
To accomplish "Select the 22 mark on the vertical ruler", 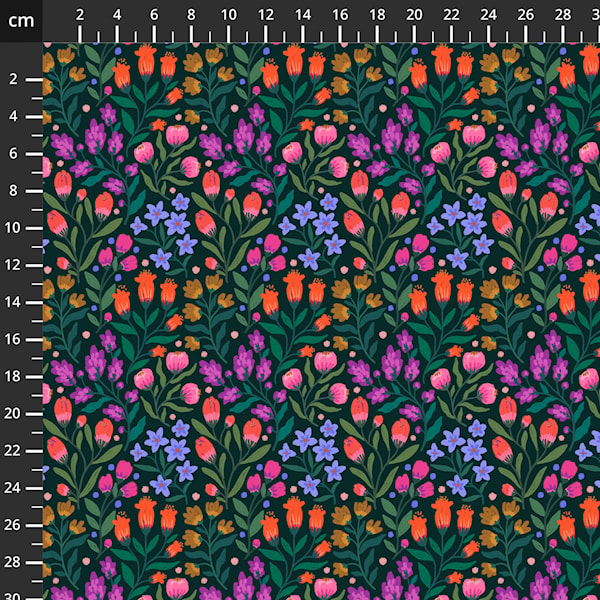I will click(x=12, y=451).
